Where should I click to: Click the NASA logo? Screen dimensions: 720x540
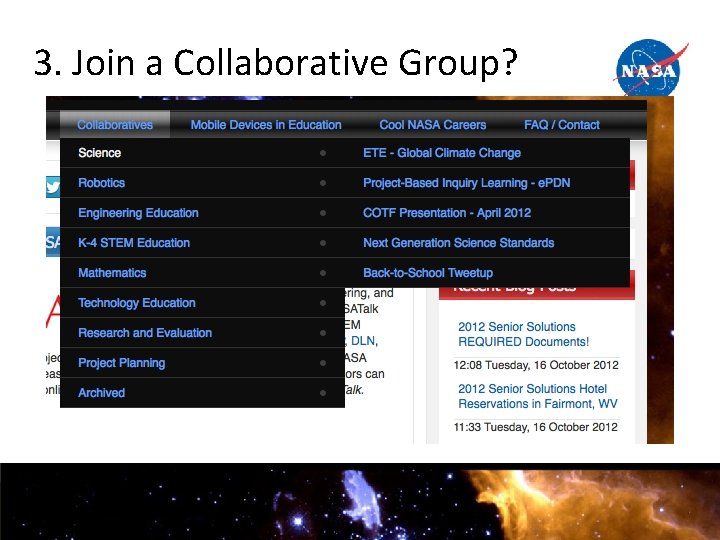coord(650,68)
